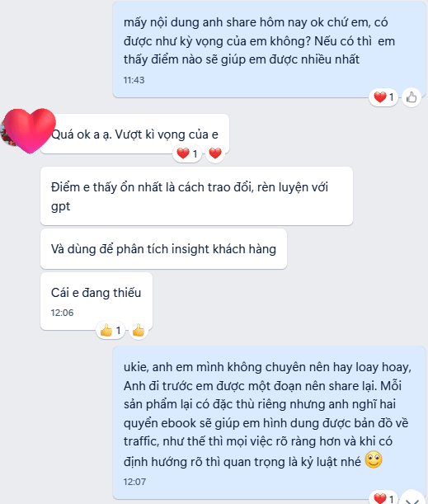Jump to latest messages using the down chevron
The width and height of the screenshot is (428, 504).
(412, 498)
